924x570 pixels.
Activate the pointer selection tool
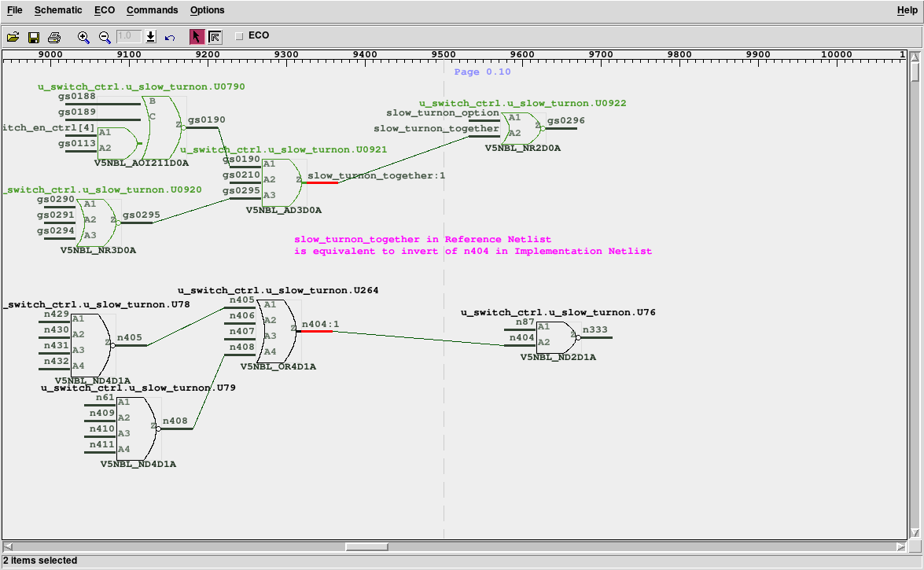coord(197,37)
